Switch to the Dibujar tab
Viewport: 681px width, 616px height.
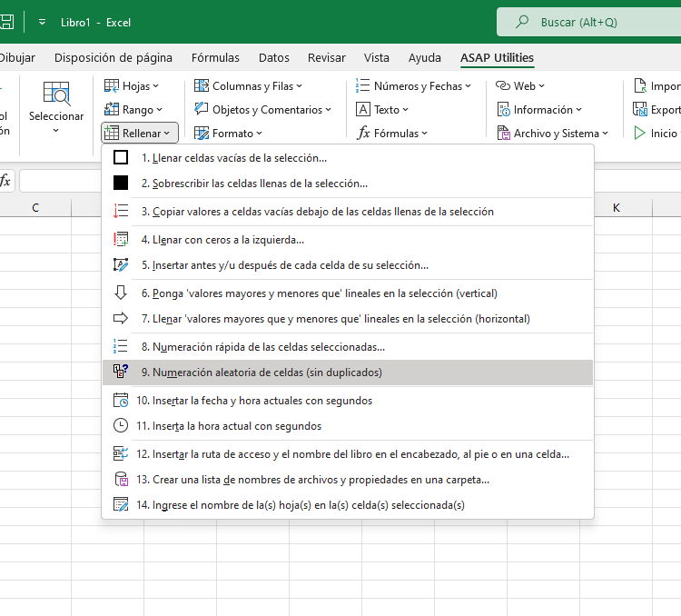[17, 57]
